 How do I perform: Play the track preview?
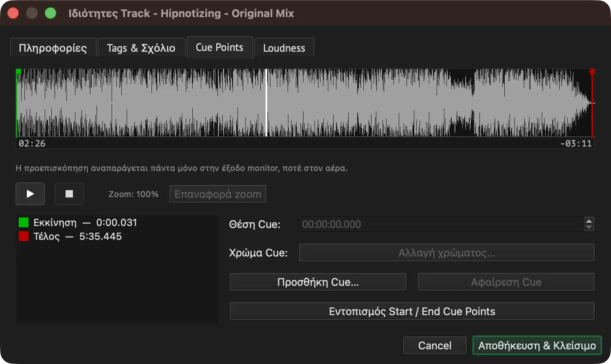(x=30, y=194)
